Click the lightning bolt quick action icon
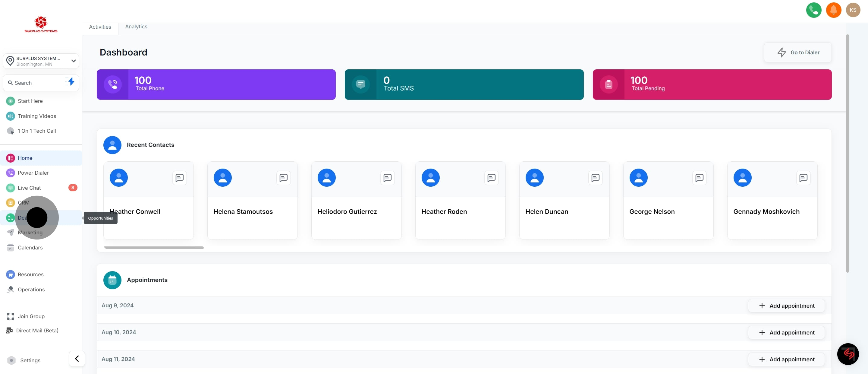The height and width of the screenshot is (374, 868). pos(71,82)
